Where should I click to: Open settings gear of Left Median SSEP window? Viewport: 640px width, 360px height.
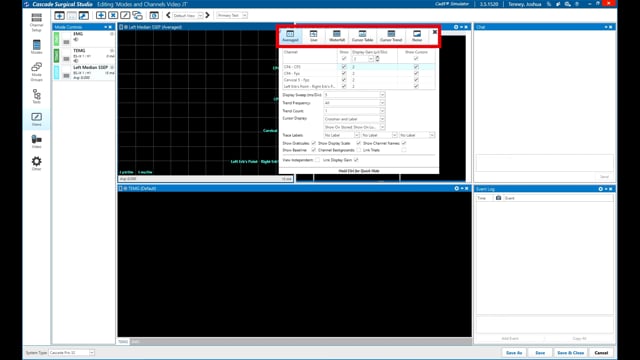pyautogui.click(x=456, y=27)
